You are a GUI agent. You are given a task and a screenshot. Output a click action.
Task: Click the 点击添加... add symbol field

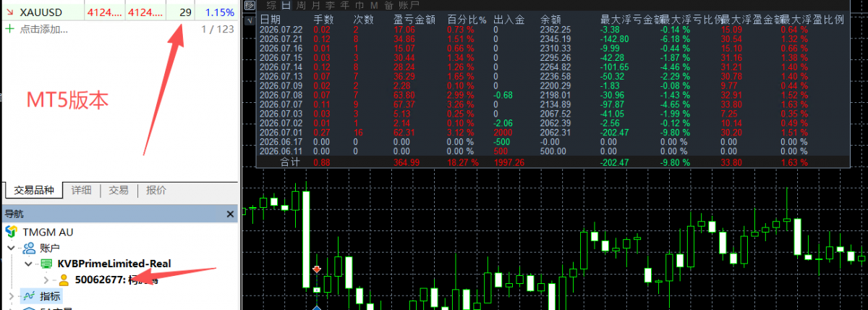tap(43, 29)
